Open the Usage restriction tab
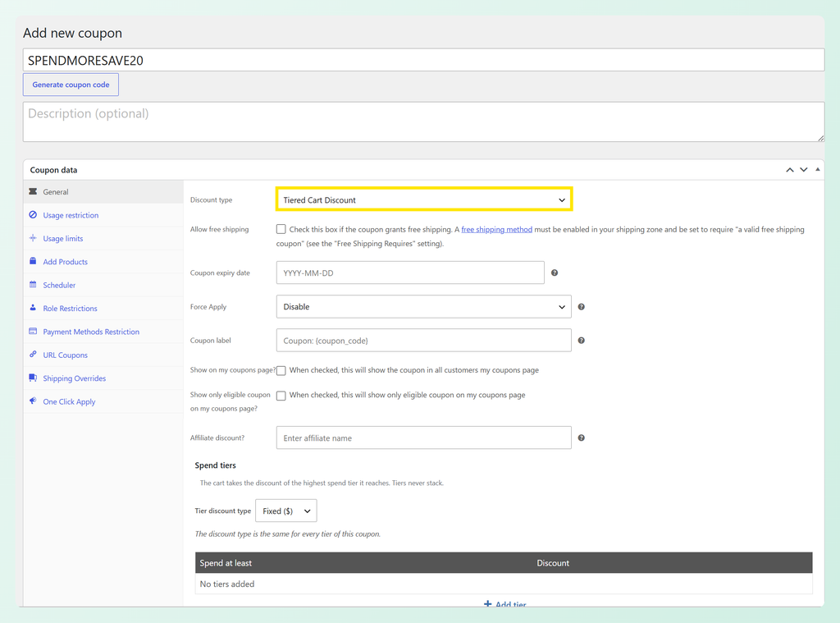The height and width of the screenshot is (623, 840). [x=103, y=215]
